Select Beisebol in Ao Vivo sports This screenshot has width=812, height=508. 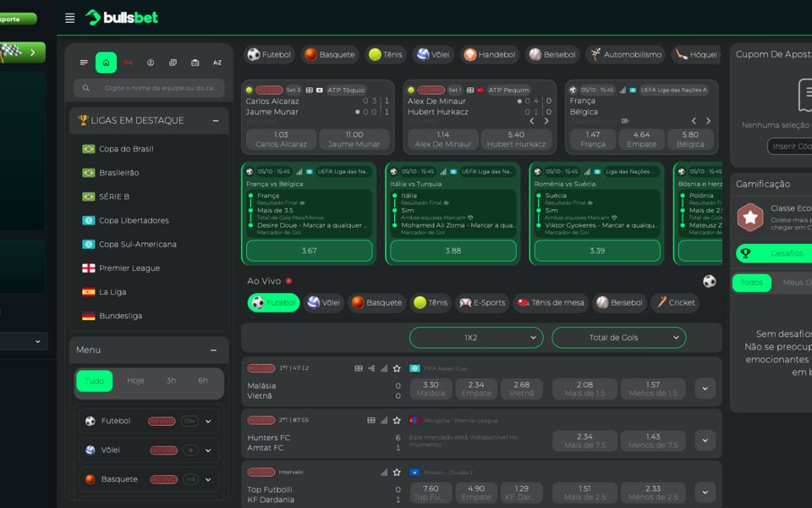point(619,303)
